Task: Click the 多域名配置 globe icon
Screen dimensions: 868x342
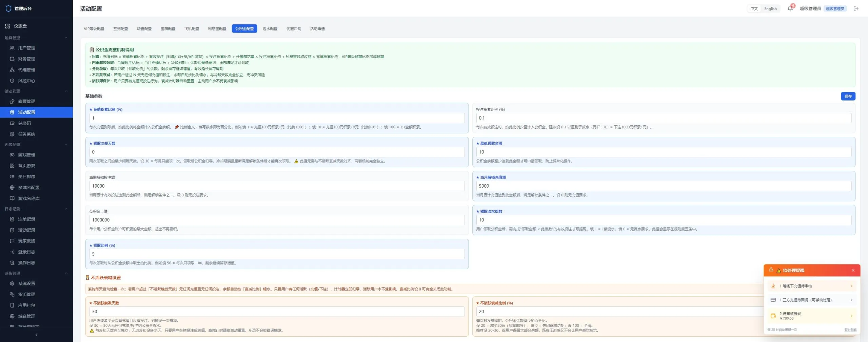Action: click(x=12, y=188)
